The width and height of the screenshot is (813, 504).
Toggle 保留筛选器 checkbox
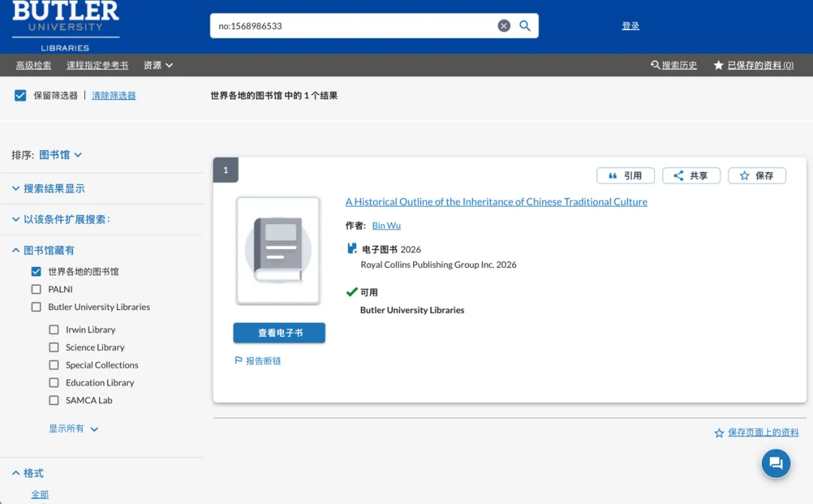coord(20,96)
